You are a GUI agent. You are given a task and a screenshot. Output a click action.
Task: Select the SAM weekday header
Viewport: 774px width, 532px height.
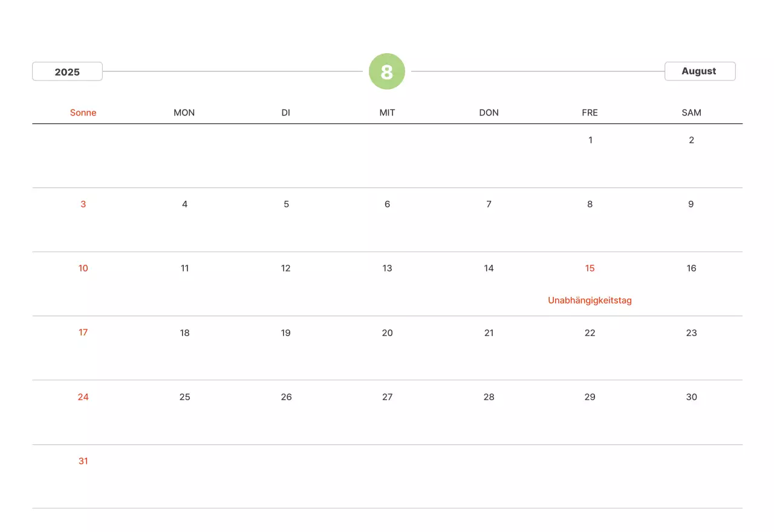click(691, 112)
